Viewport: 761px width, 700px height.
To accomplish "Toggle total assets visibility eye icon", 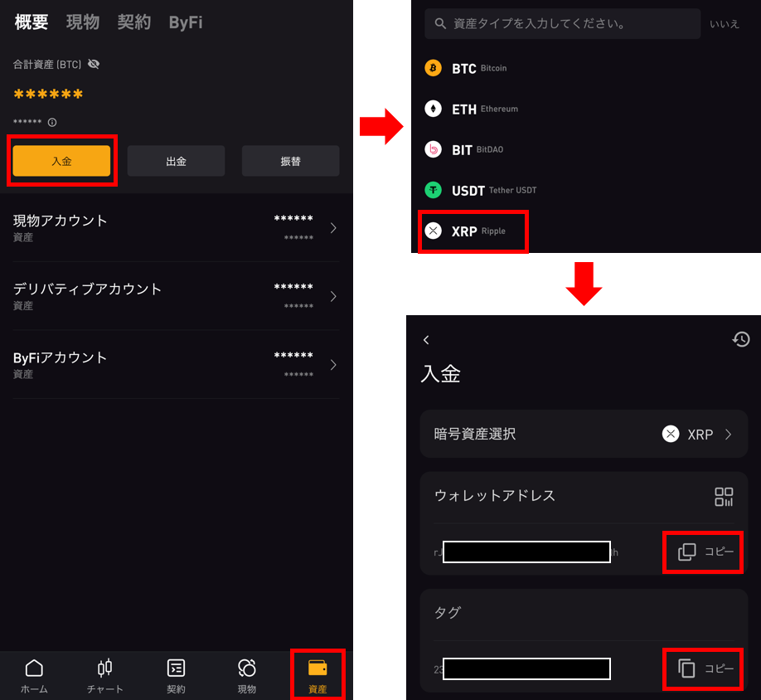I will 94,64.
